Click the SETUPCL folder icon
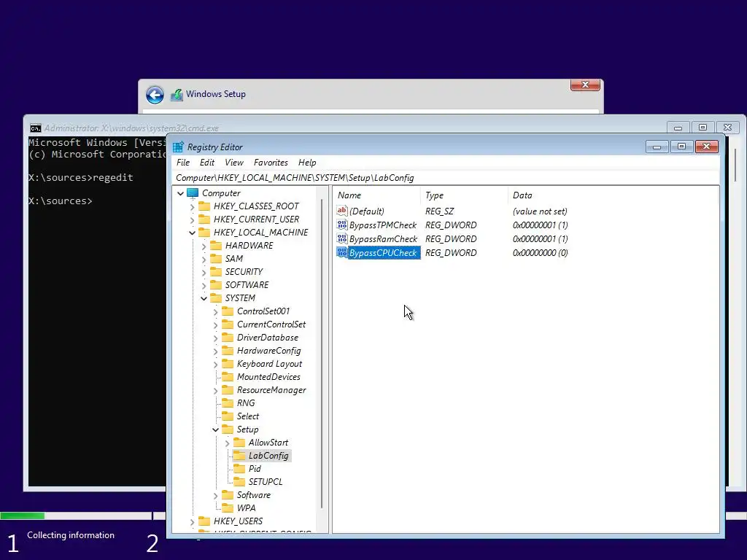This screenshot has width=747, height=560. click(x=239, y=482)
